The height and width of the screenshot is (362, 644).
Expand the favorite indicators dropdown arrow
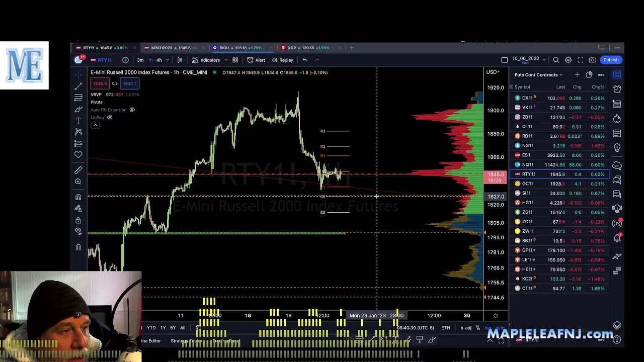click(226, 60)
